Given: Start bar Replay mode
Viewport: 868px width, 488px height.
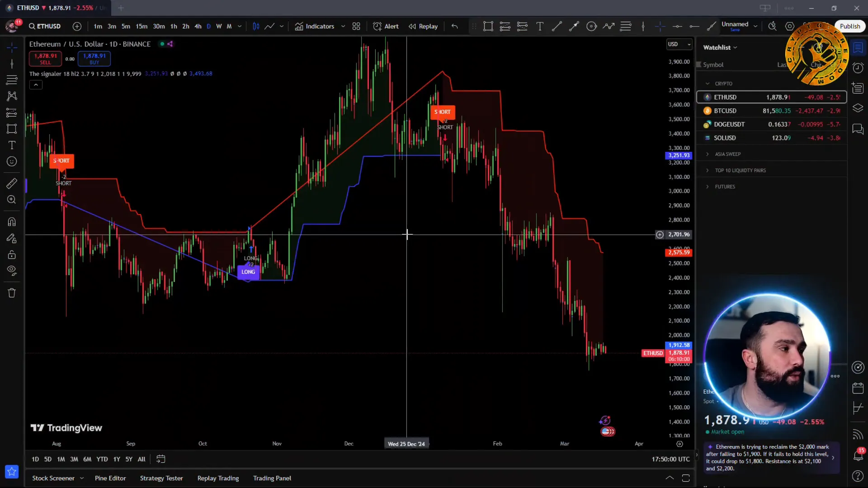Looking at the screenshot, I should point(423,26).
